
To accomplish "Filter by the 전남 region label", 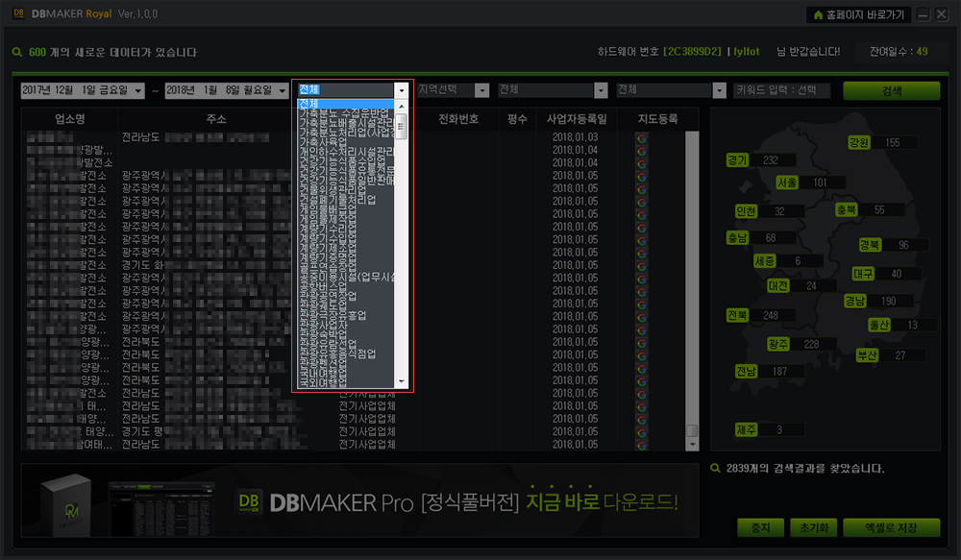I will [746, 372].
